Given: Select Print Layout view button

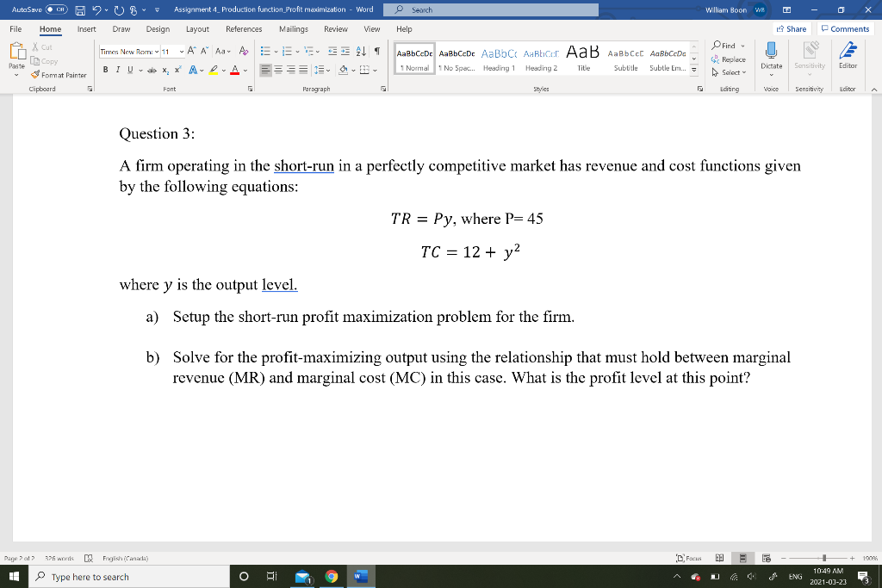Looking at the screenshot, I should (x=742, y=558).
